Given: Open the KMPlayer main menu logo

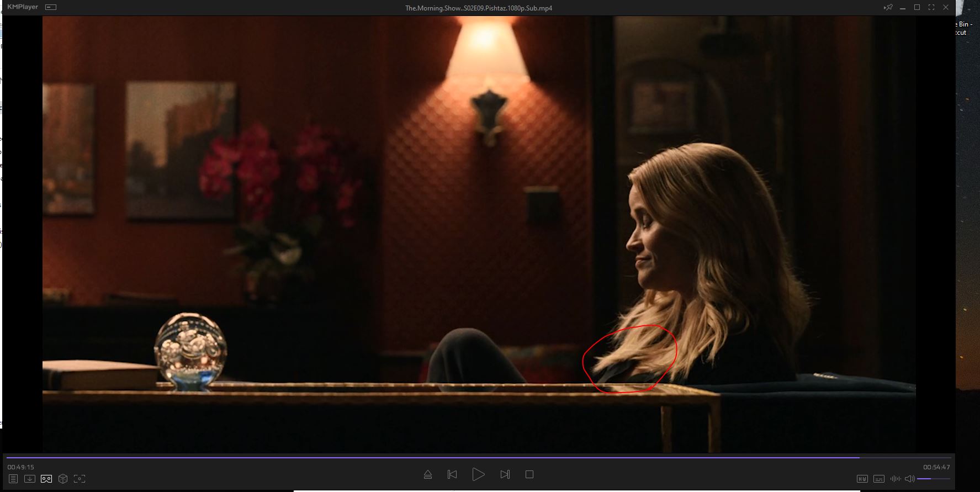Looking at the screenshot, I should [23, 7].
